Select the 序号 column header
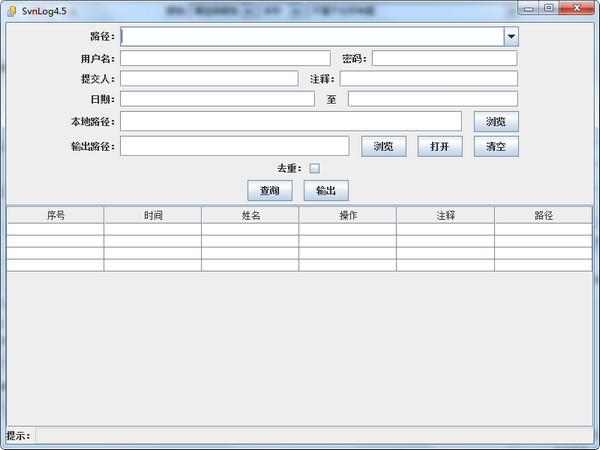 click(55, 215)
